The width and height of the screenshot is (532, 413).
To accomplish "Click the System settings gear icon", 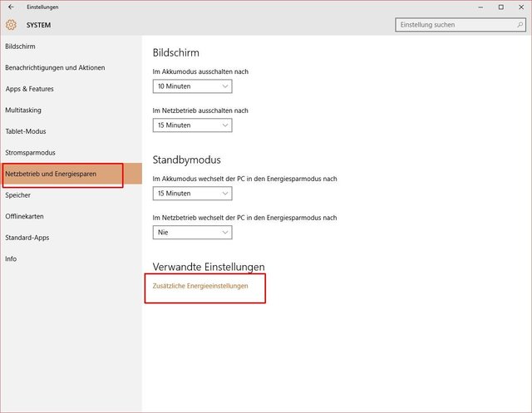I will pos(11,25).
